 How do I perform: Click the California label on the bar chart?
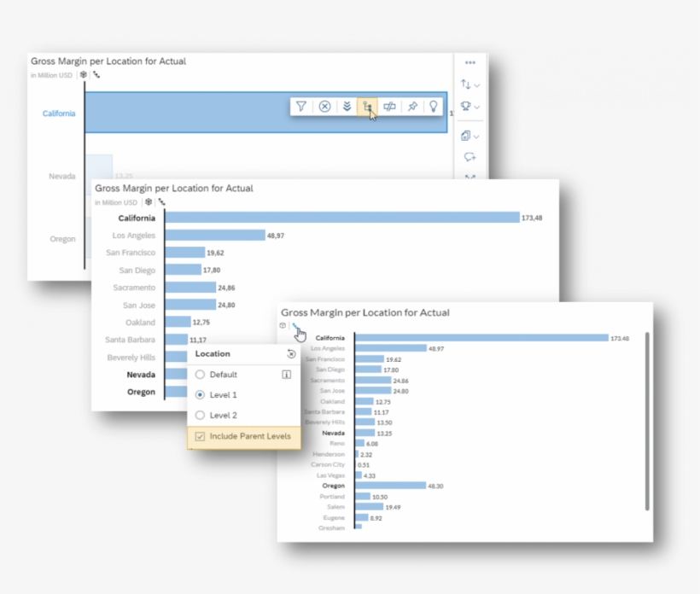[59, 114]
